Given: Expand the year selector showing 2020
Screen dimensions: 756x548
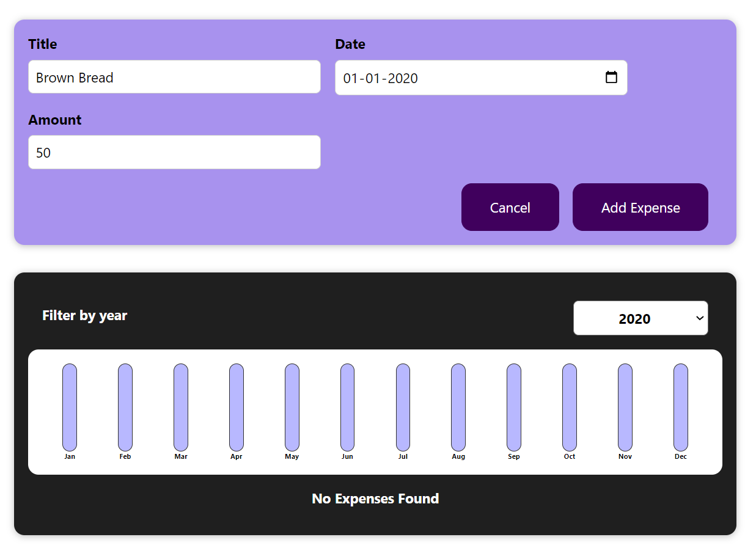Looking at the screenshot, I should coord(640,318).
